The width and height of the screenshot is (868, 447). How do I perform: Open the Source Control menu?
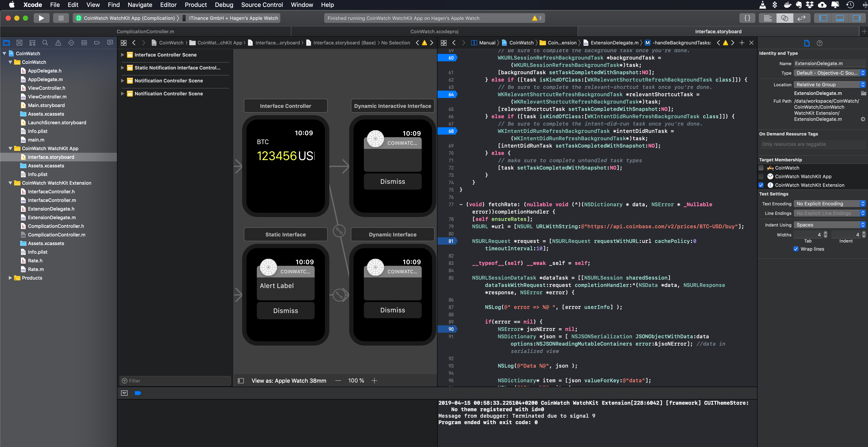262,5
